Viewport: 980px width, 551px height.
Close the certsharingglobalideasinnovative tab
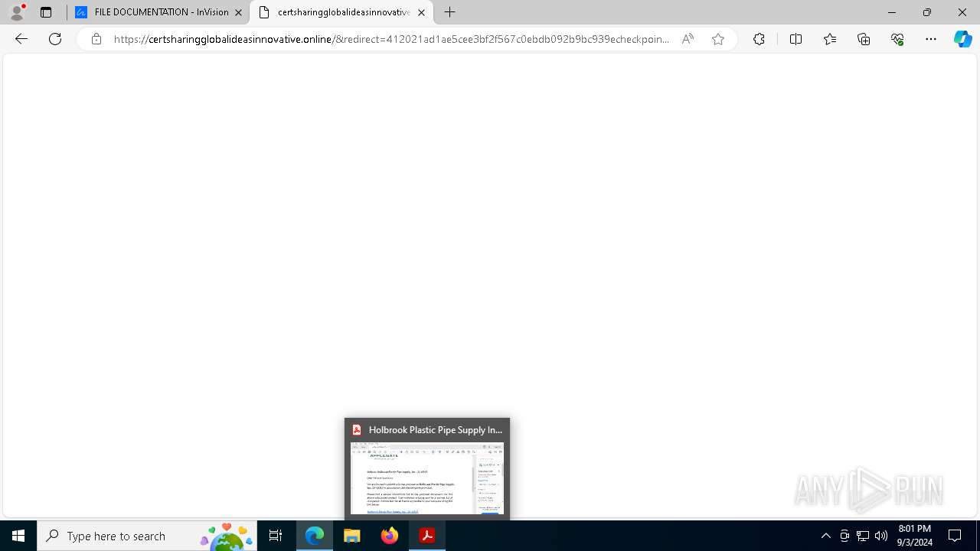point(421,12)
